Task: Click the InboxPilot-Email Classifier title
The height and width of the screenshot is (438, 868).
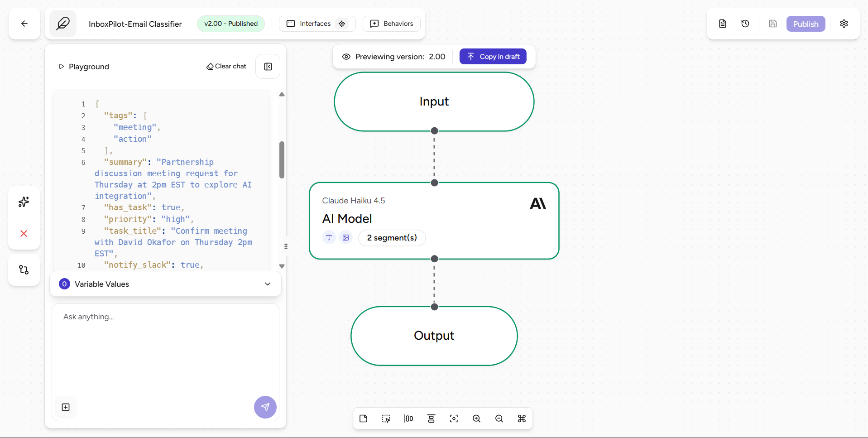Action: 135,24
